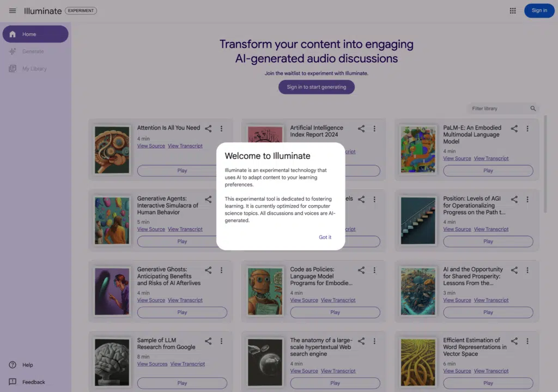
Task: Share Code as Policies card
Action: point(361,270)
